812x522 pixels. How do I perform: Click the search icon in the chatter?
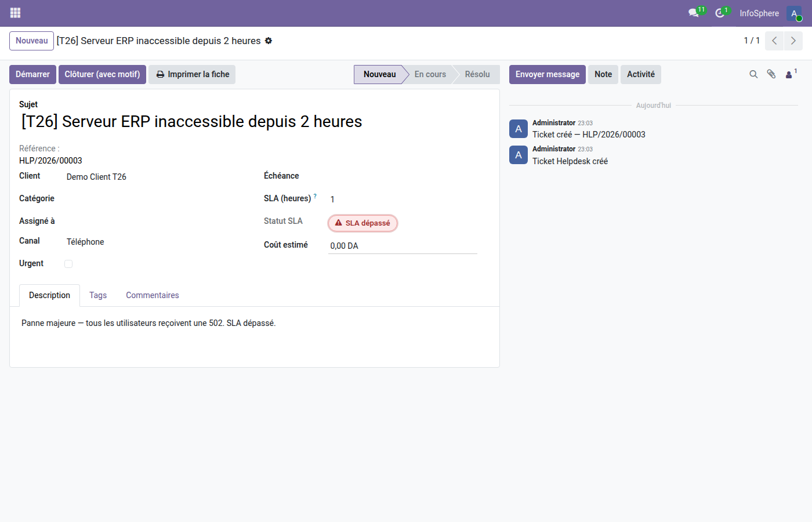click(753, 74)
